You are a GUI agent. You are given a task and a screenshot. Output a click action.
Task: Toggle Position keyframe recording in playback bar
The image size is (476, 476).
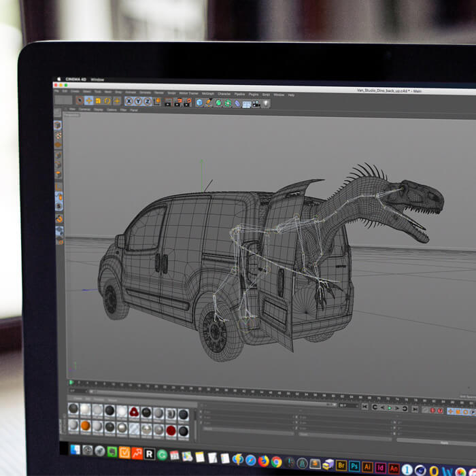(x=451, y=411)
